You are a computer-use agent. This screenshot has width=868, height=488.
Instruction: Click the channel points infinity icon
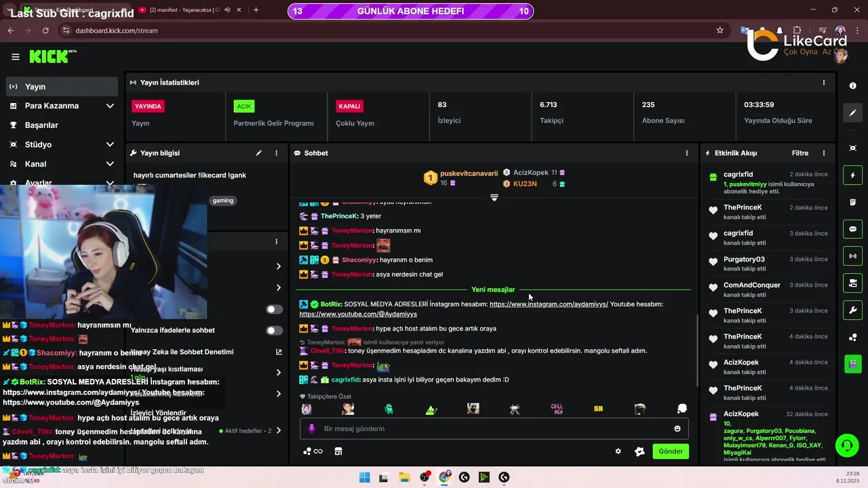pos(313,451)
